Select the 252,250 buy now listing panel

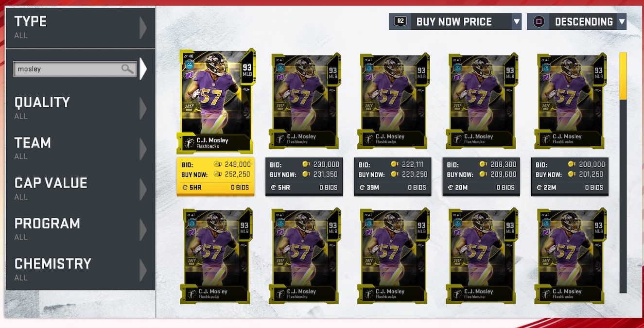(215, 176)
